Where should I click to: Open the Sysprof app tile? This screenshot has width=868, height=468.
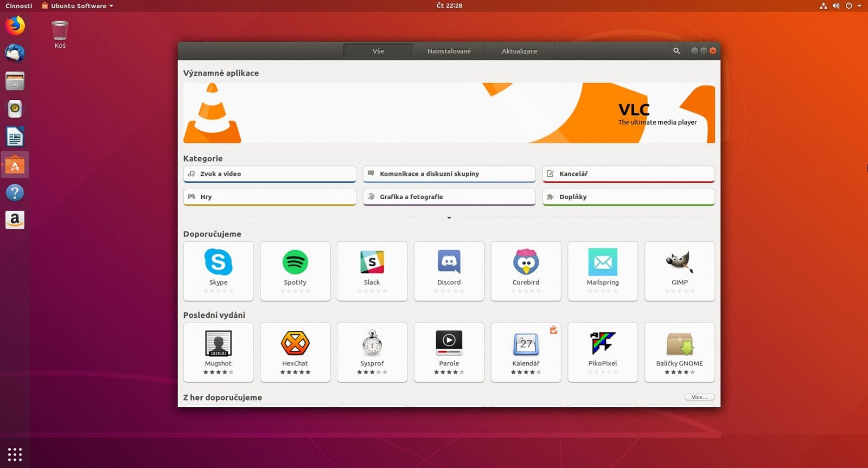372,352
